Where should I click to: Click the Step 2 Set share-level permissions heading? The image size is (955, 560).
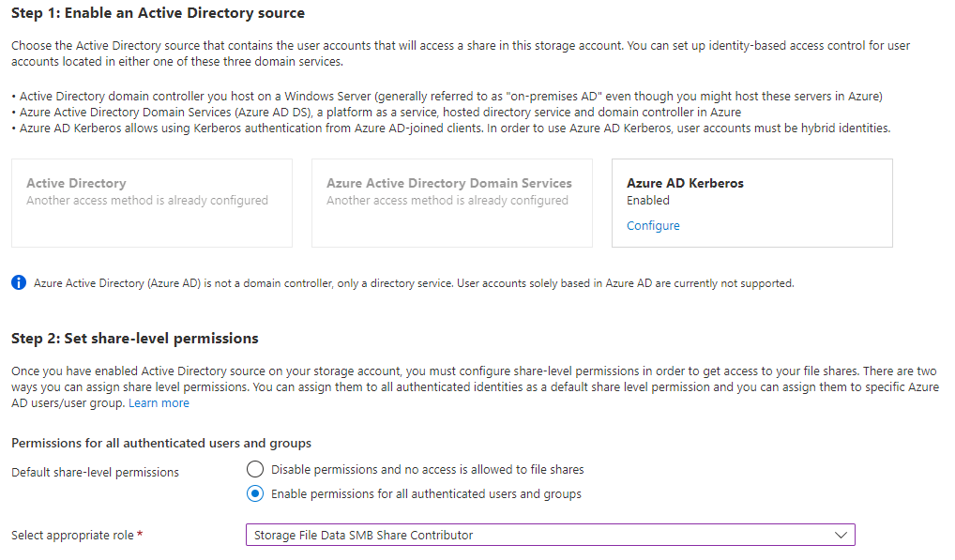tap(135, 339)
